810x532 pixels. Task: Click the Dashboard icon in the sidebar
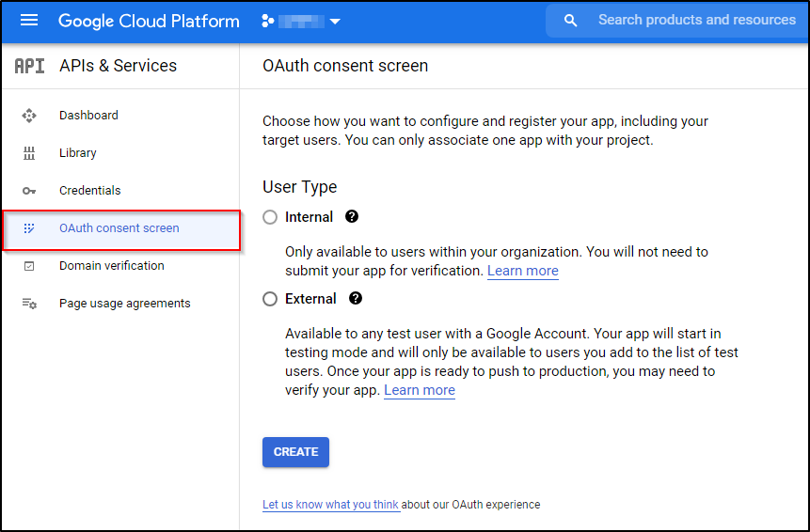tap(29, 116)
